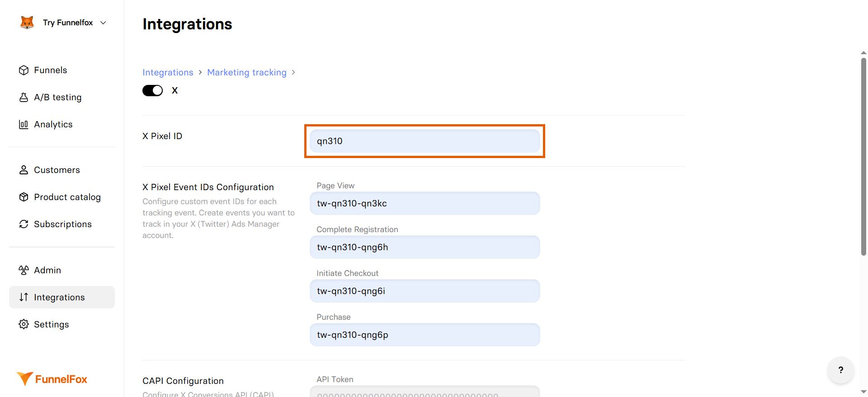This screenshot has height=397, width=868.
Task: Go to Subscriptions
Action: point(62,224)
